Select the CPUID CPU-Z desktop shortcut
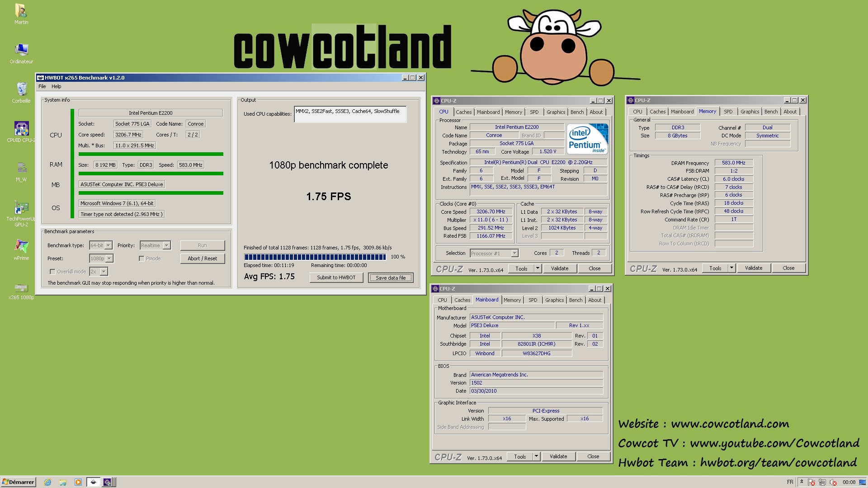Screen dimensions: 868x488 click(x=21, y=131)
